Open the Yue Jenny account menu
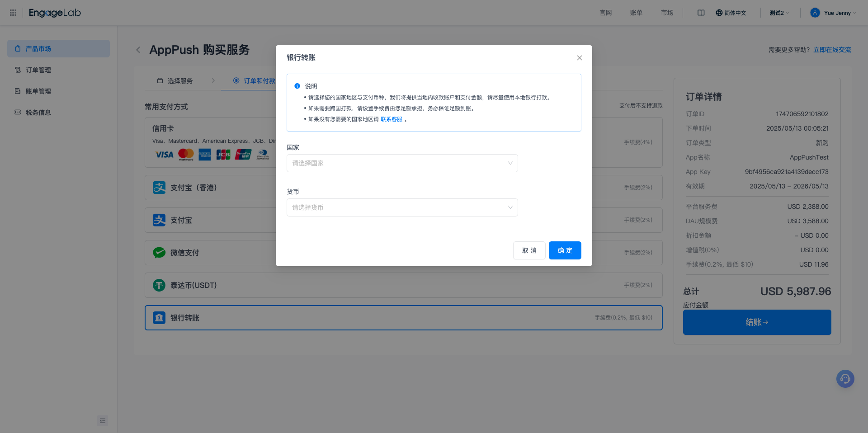This screenshot has height=433, width=868. 833,13
